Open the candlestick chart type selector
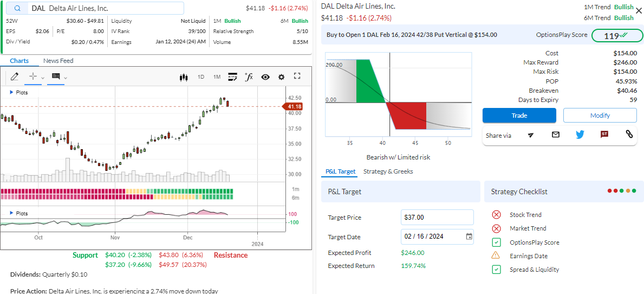The width and height of the screenshot is (644, 294). tap(184, 77)
